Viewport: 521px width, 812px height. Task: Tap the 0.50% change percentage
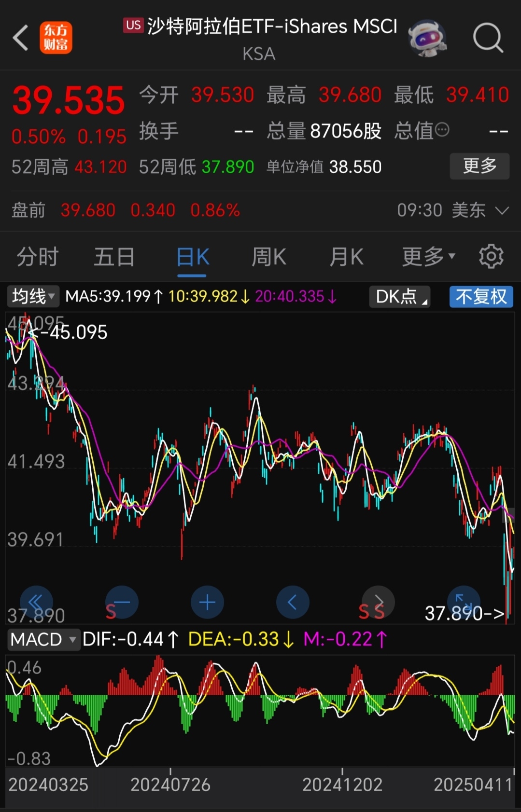tap(39, 137)
